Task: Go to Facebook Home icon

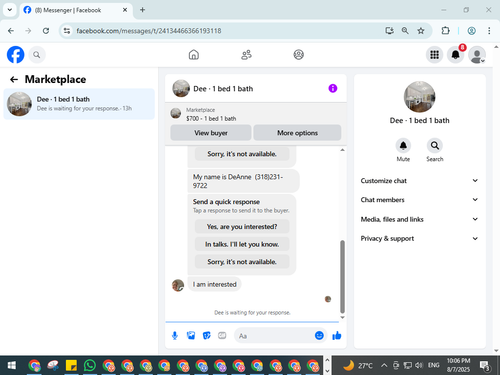Action: [194, 55]
